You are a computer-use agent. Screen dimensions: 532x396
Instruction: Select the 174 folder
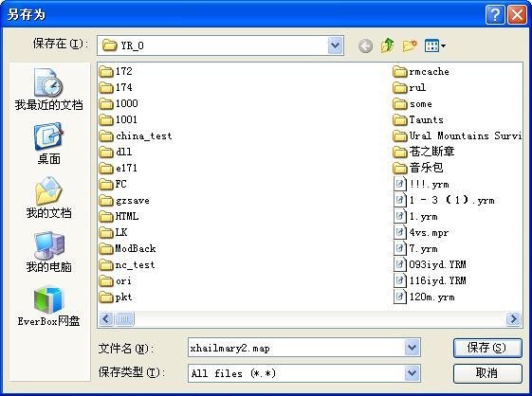pos(116,87)
